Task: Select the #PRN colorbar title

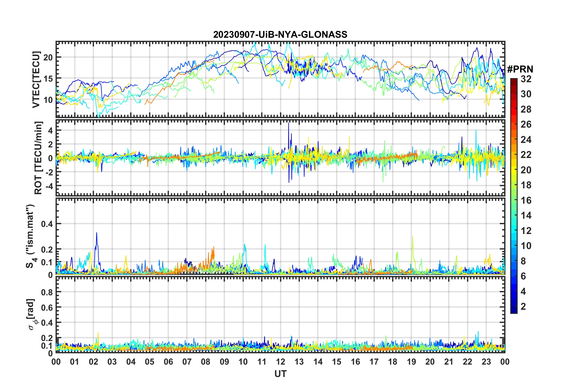Action: [520, 69]
